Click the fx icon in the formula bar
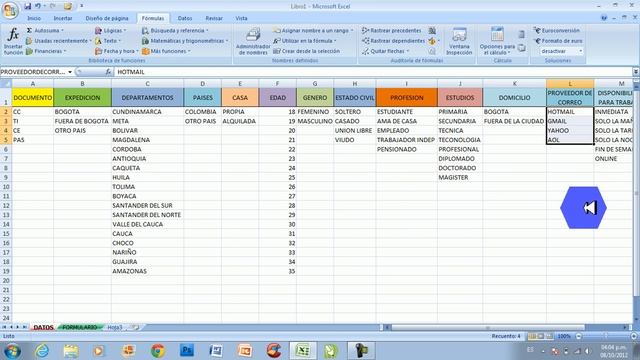This screenshot has width=640, height=360. 108,72
